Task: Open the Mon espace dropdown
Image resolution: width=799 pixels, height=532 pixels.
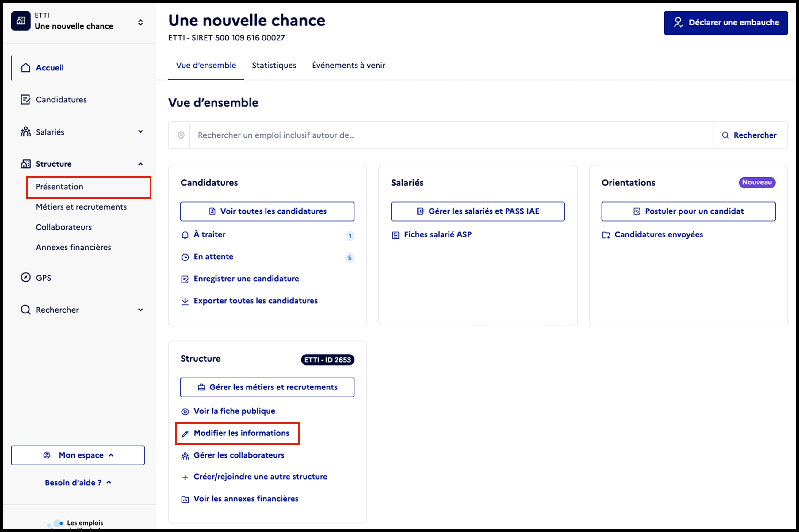Action: click(x=78, y=455)
